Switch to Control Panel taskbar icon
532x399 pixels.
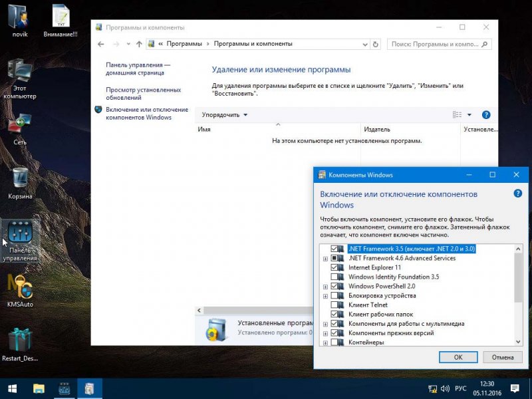pos(64,388)
